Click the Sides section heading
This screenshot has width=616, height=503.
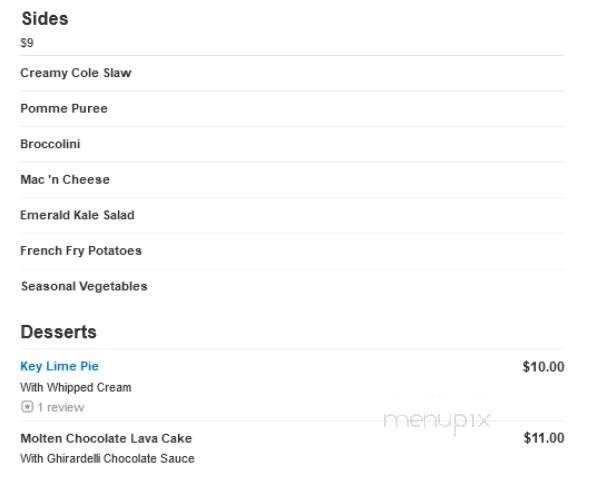[45, 18]
